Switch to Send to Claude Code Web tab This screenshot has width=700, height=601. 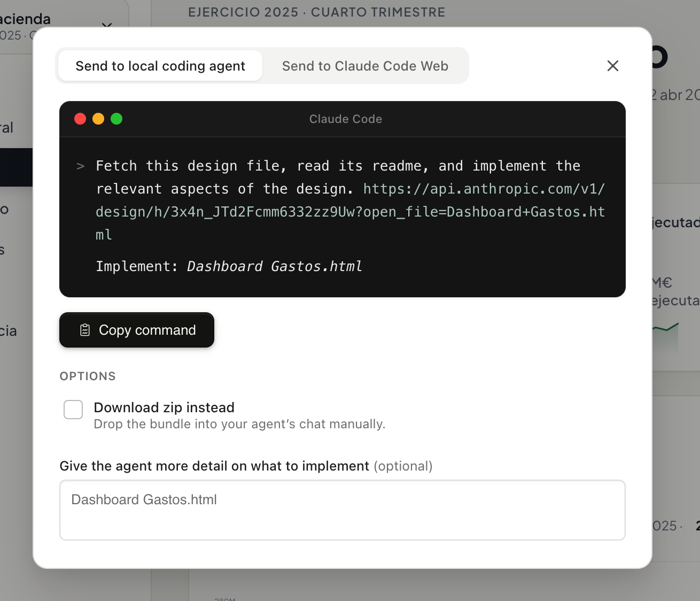[365, 66]
